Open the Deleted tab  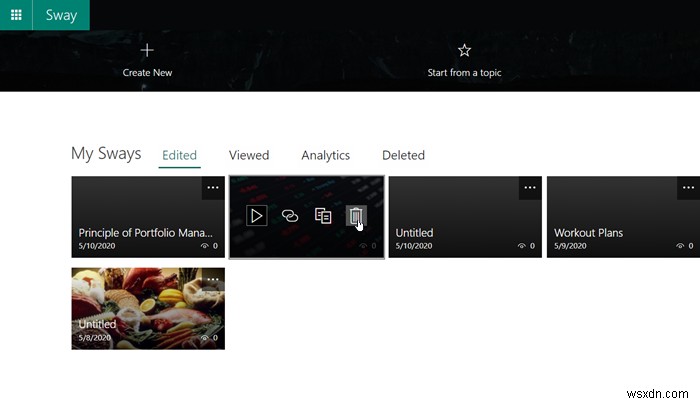coord(403,155)
